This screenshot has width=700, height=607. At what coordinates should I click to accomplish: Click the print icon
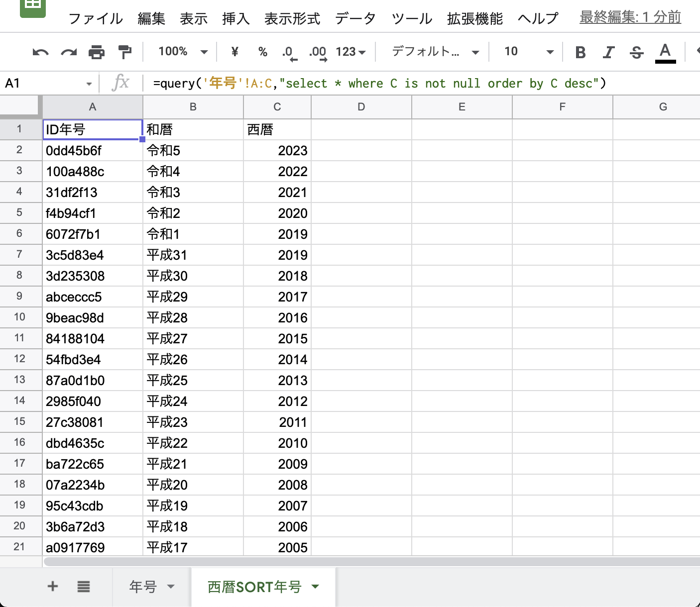(97, 52)
